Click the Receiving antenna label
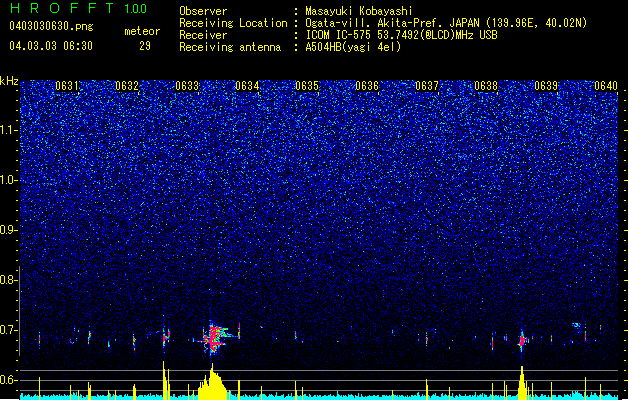629x400 pixels. tap(230, 47)
